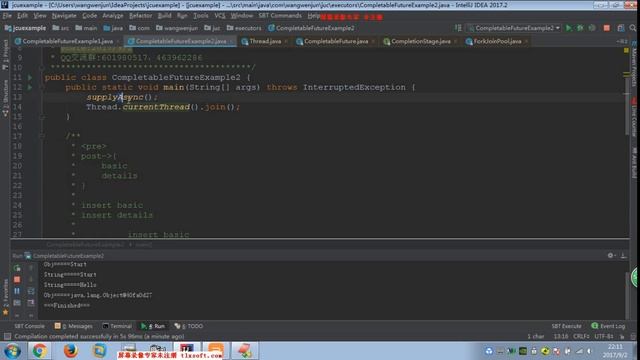Open the SBT Console tool window

tap(29, 326)
